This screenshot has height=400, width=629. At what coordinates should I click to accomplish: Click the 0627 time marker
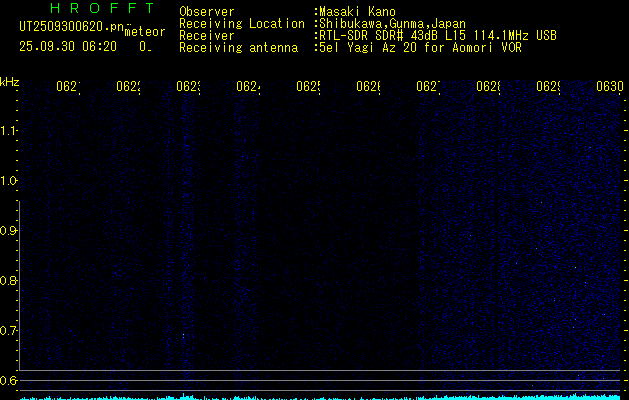click(x=428, y=86)
